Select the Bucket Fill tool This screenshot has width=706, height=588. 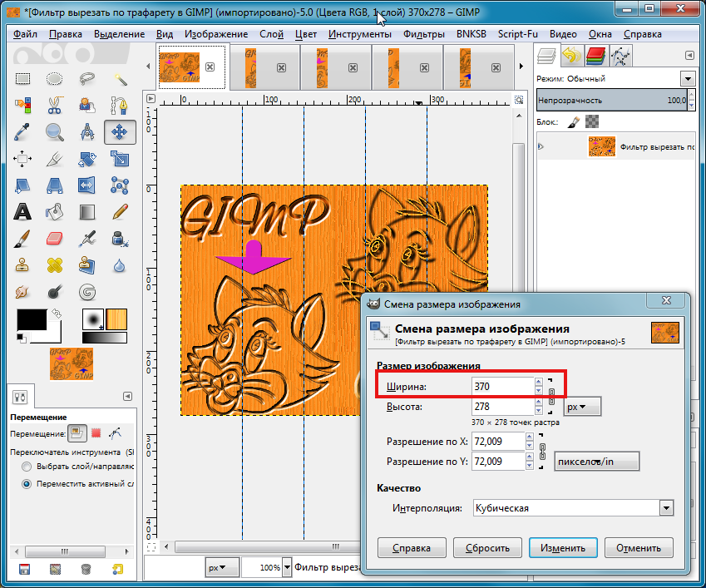(55, 211)
